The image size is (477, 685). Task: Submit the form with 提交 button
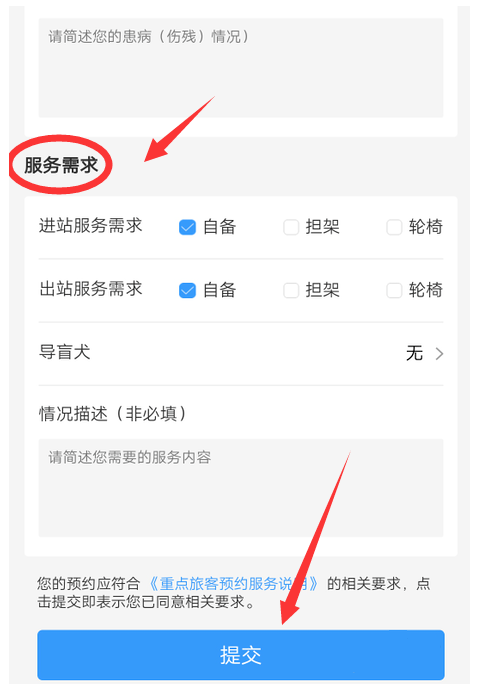coord(241,654)
